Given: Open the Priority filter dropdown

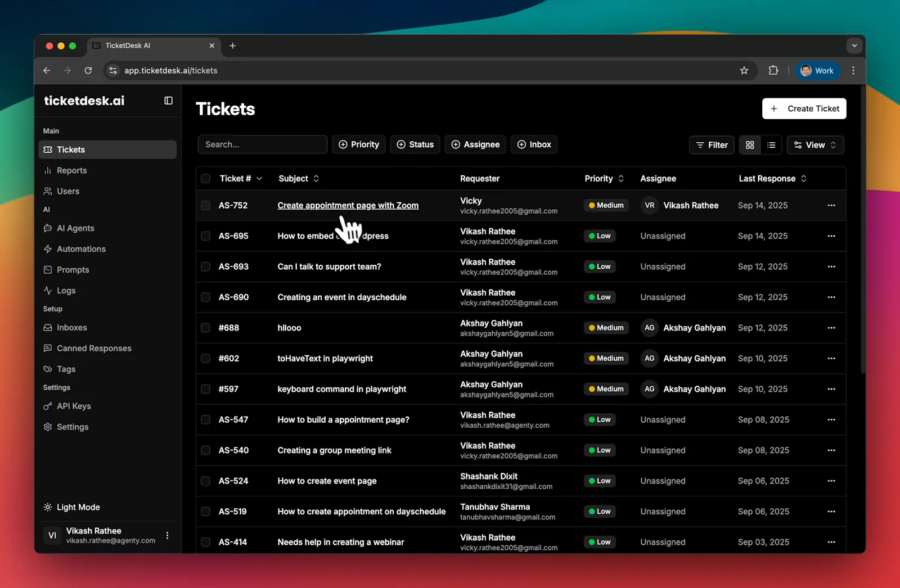Looking at the screenshot, I should point(359,144).
